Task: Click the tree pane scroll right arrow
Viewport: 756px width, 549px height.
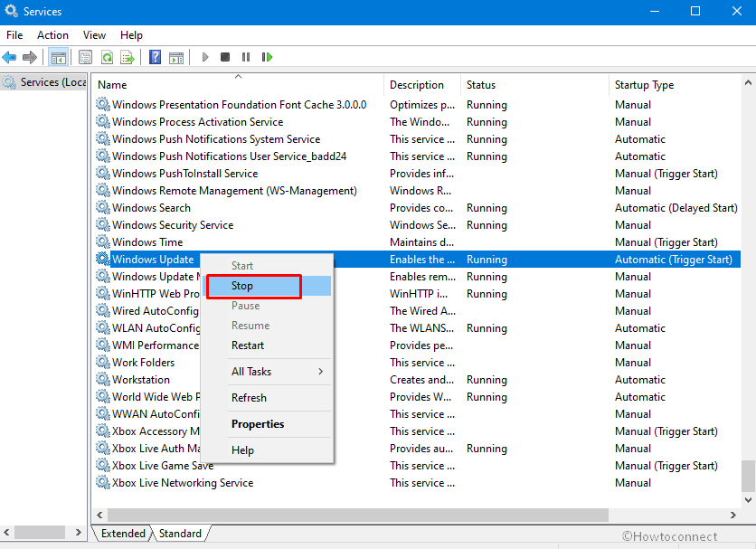Action: [x=78, y=532]
